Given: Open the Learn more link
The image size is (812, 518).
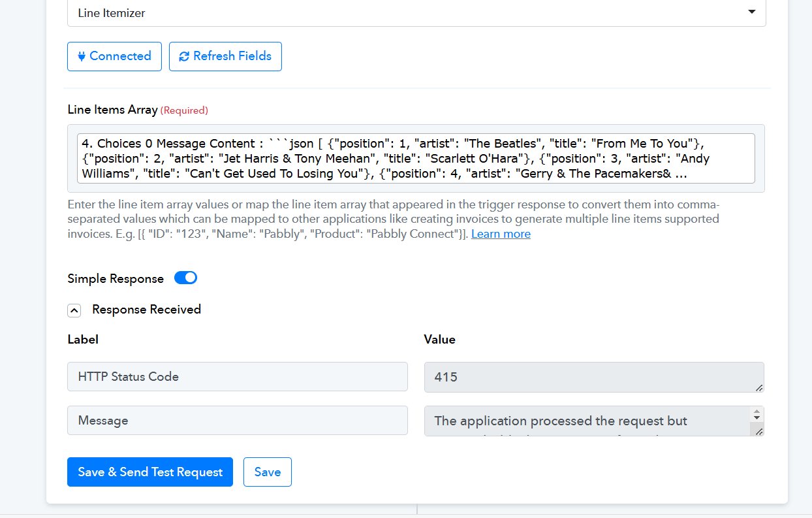Looking at the screenshot, I should click(501, 234).
